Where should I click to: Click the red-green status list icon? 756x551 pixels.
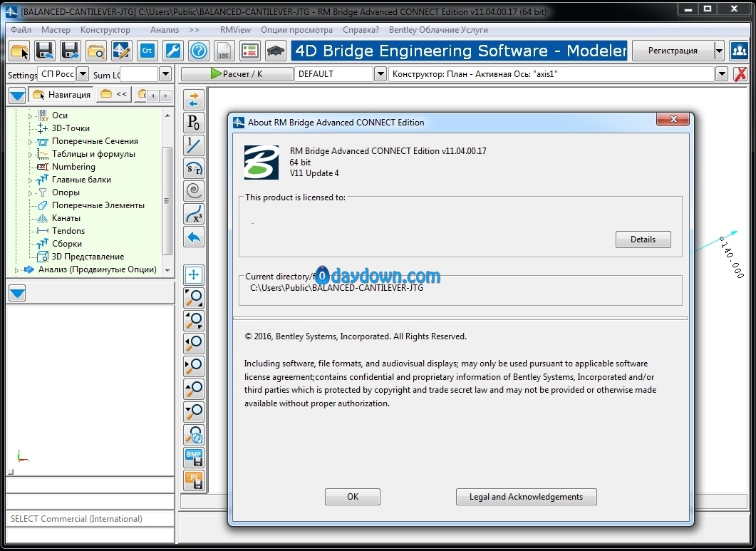pos(250,51)
